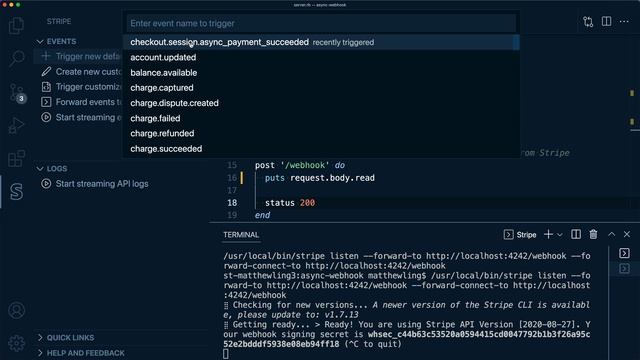Click Forward events to local machine item
The image size is (640, 360).
point(89,102)
